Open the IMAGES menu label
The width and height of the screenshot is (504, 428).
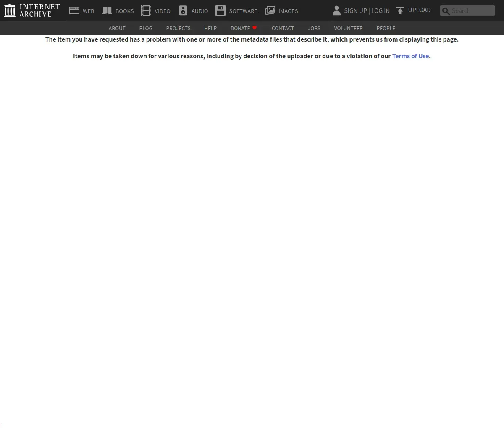coord(288,11)
